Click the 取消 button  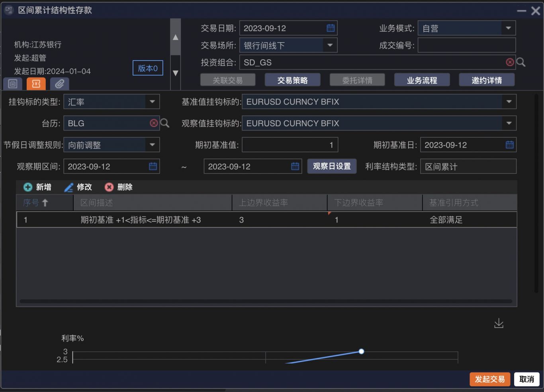(x=526, y=379)
